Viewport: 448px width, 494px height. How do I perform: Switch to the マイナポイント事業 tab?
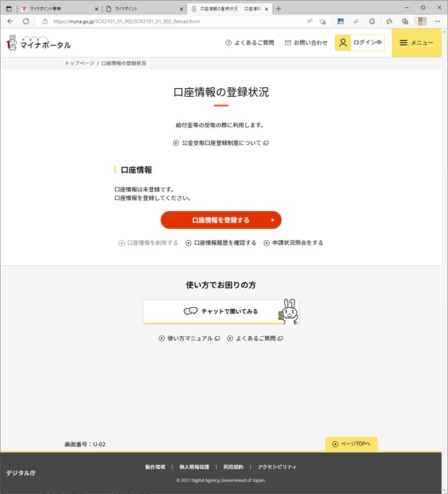pos(60,9)
